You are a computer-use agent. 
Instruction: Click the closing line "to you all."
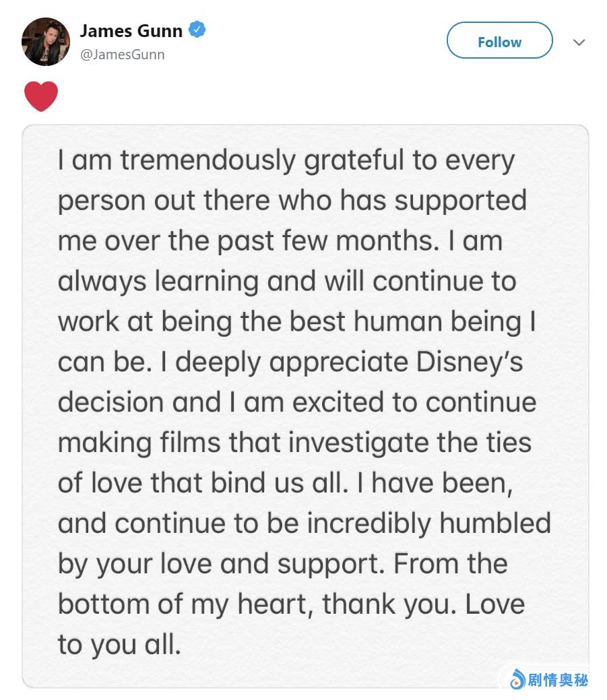point(119,645)
